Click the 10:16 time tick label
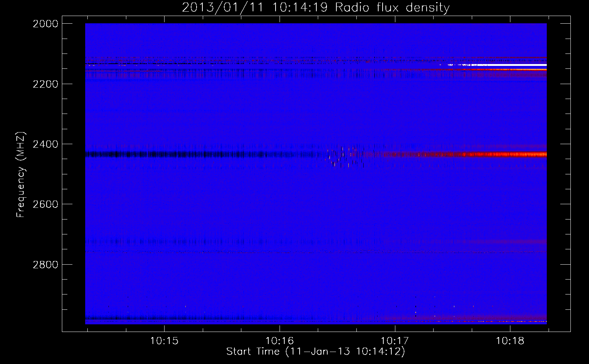 coord(280,341)
